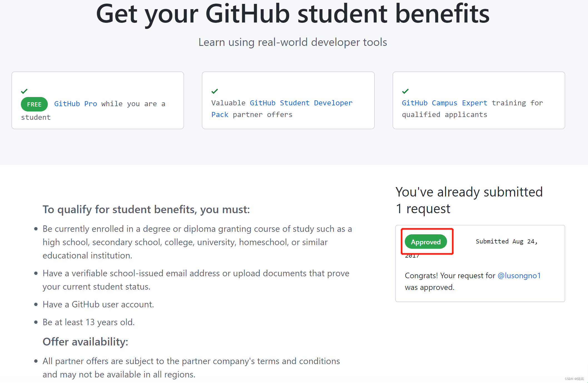Click the 'Get your GitHub student benefits' heading
588x383 pixels.
(293, 14)
